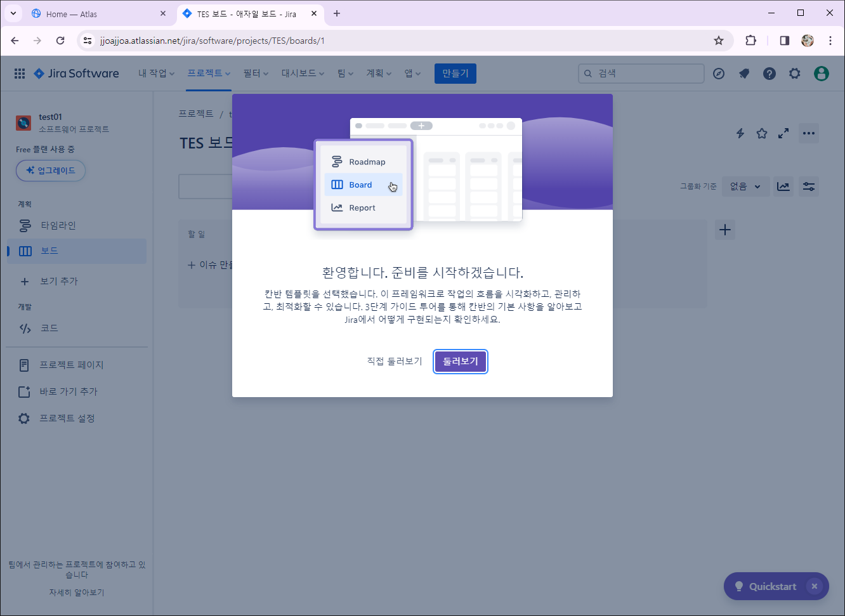
Task: Click 보기 추가 in the sidebar
Action: coord(77,281)
